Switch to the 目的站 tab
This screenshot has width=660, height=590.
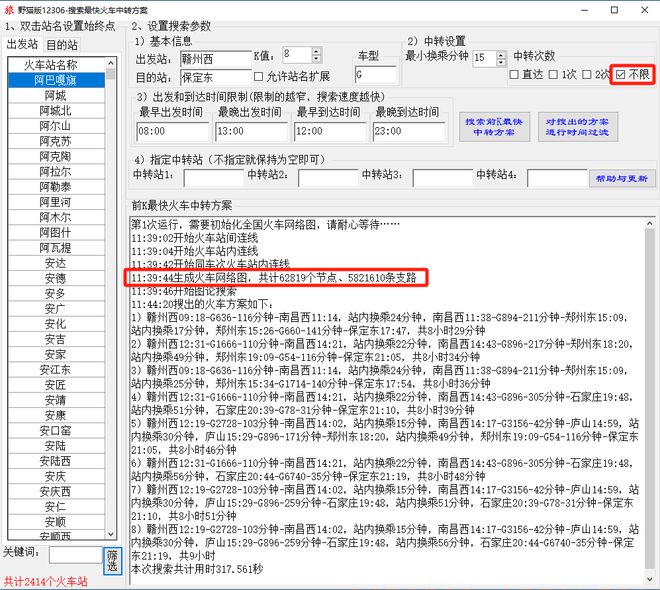62,45
